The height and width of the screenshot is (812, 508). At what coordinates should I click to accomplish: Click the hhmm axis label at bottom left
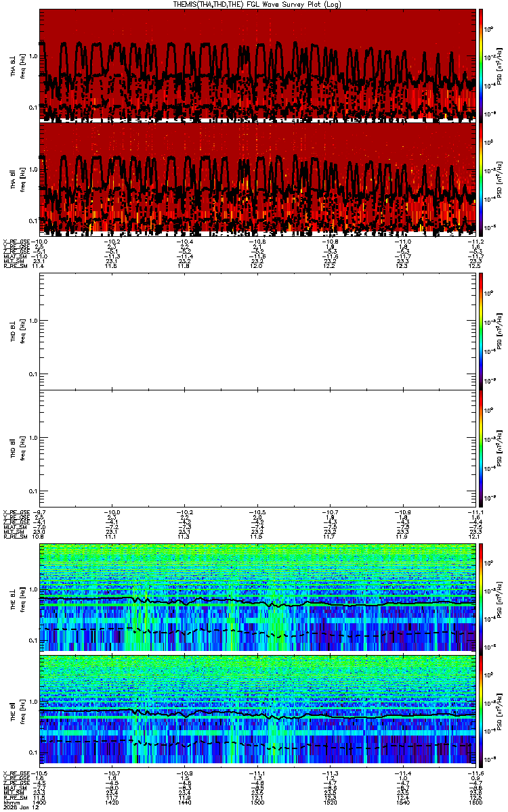(x=9, y=803)
